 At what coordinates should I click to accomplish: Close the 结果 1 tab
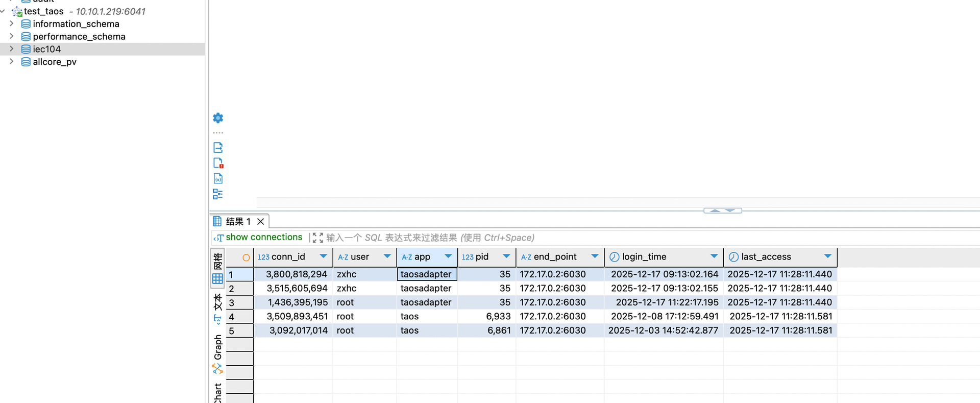point(260,222)
